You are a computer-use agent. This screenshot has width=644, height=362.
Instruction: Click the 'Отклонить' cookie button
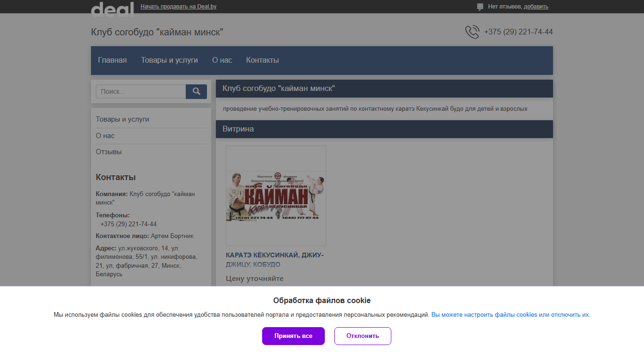coord(363,336)
